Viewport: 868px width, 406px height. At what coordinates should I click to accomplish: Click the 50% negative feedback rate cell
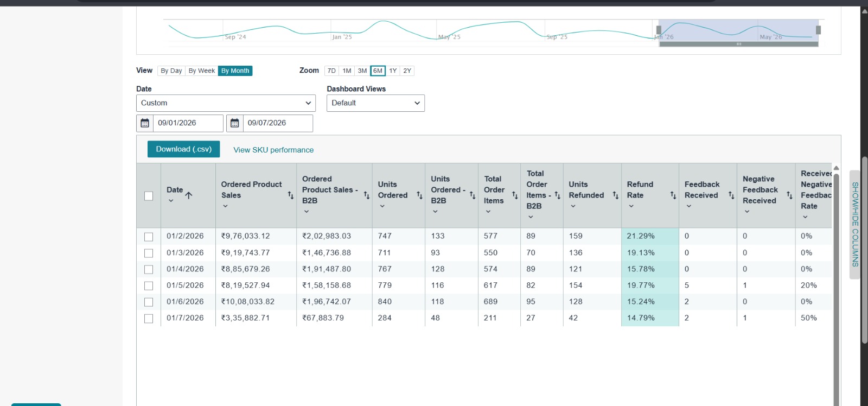click(x=809, y=318)
